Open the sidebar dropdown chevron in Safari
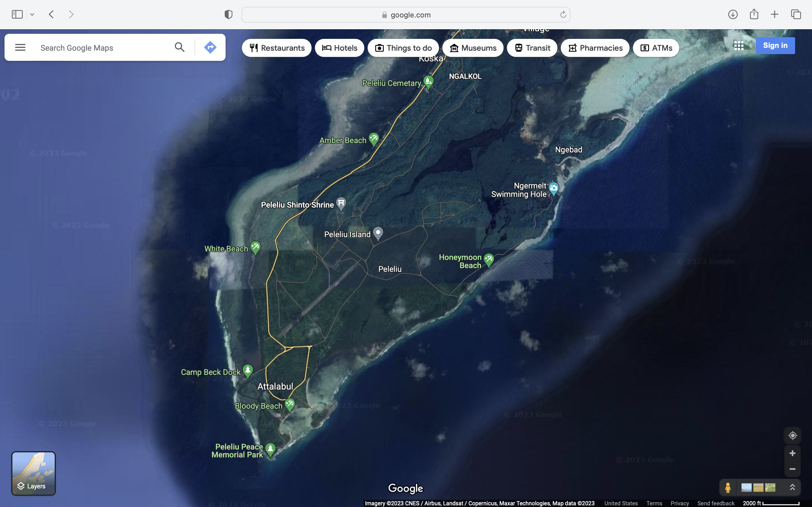The height and width of the screenshot is (507, 812). click(32, 14)
